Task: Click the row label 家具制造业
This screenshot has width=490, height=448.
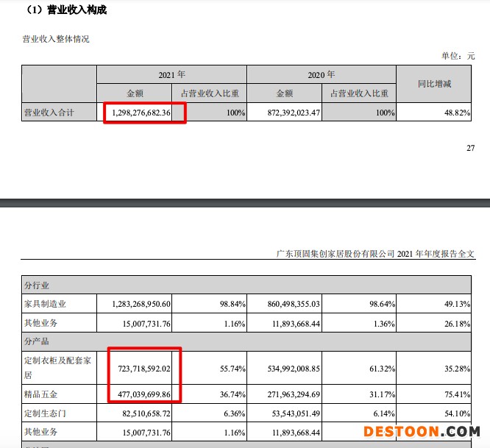Action: (x=45, y=304)
